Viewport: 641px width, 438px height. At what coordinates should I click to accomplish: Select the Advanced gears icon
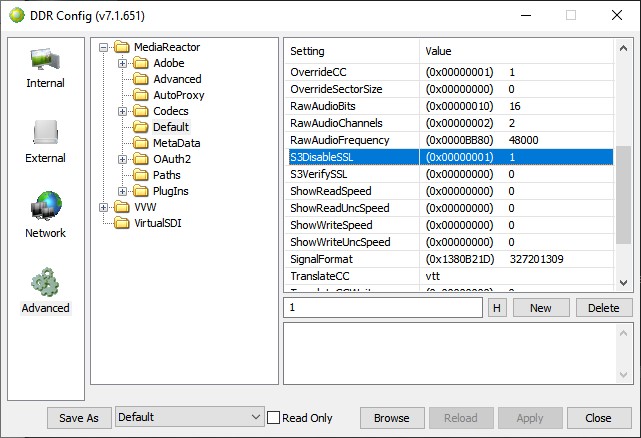(45, 282)
